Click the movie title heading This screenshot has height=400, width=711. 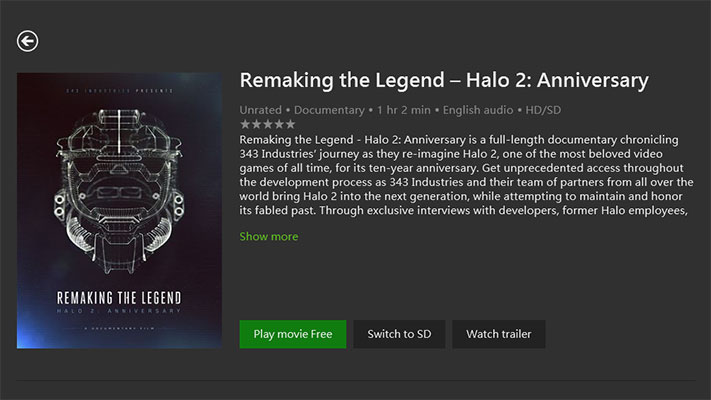(x=444, y=80)
